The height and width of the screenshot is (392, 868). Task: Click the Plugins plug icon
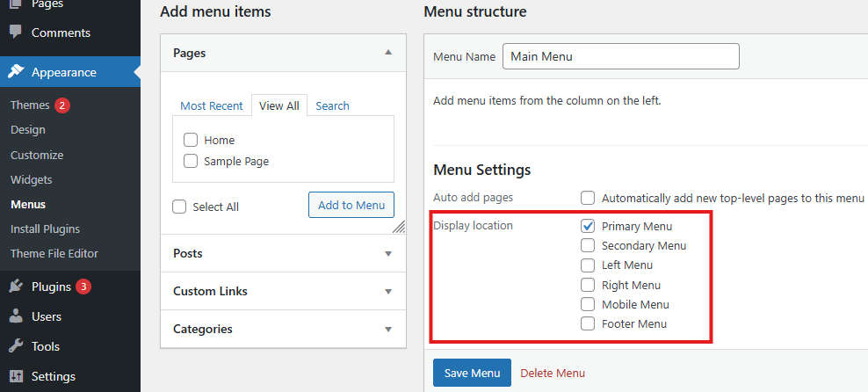point(16,287)
